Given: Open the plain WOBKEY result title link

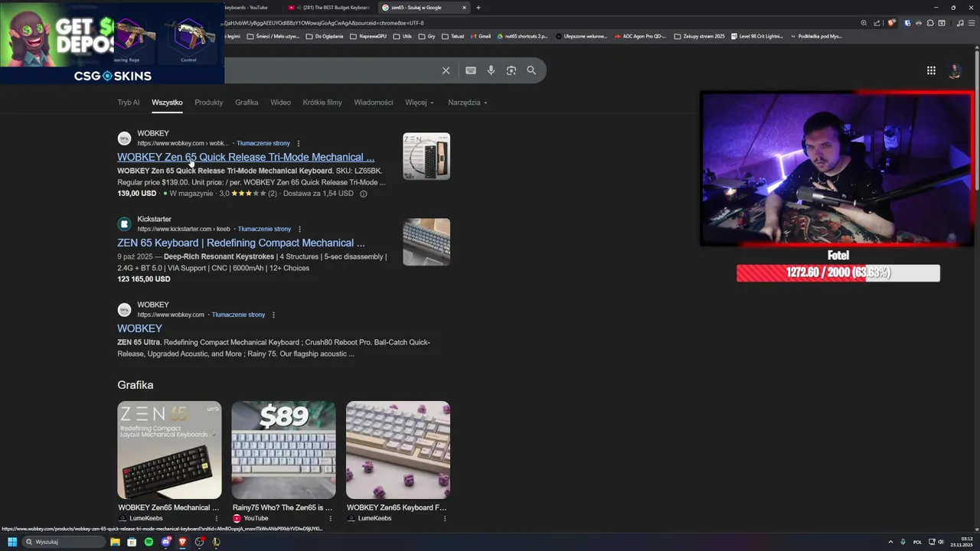Looking at the screenshot, I should [x=139, y=328].
